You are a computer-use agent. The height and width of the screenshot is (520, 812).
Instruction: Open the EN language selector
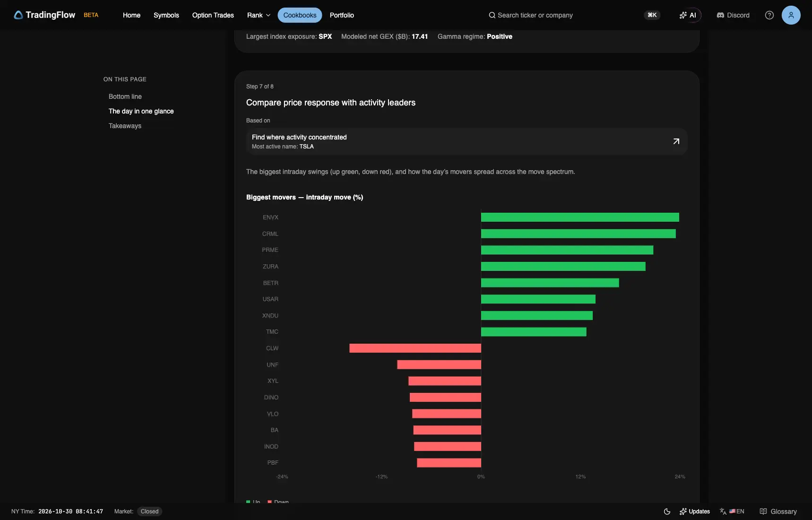[732, 511]
